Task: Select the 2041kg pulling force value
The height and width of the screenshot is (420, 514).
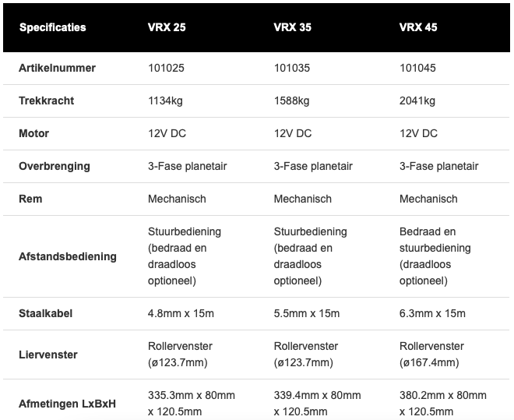Action: (x=417, y=101)
